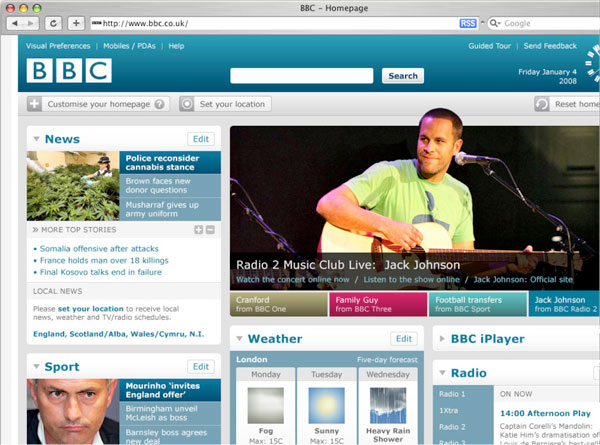
Task: Click the Five-day forecast link
Action: click(x=387, y=360)
